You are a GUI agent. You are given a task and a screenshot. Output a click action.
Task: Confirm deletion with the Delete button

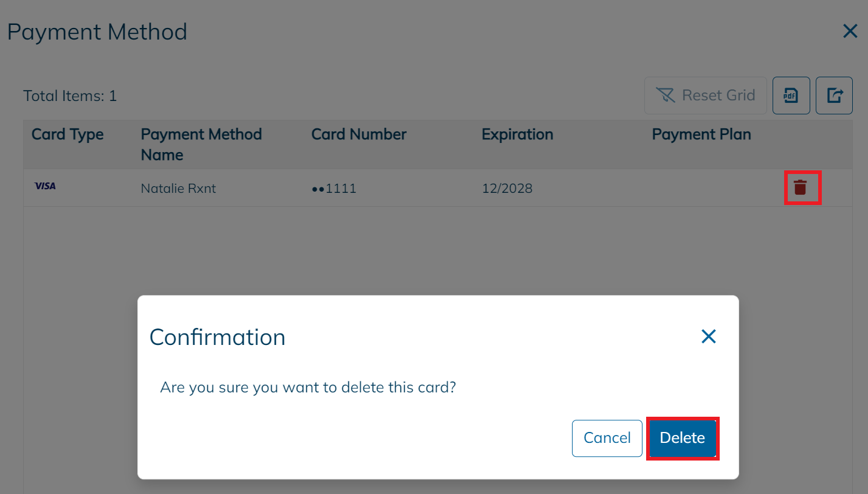(682, 438)
